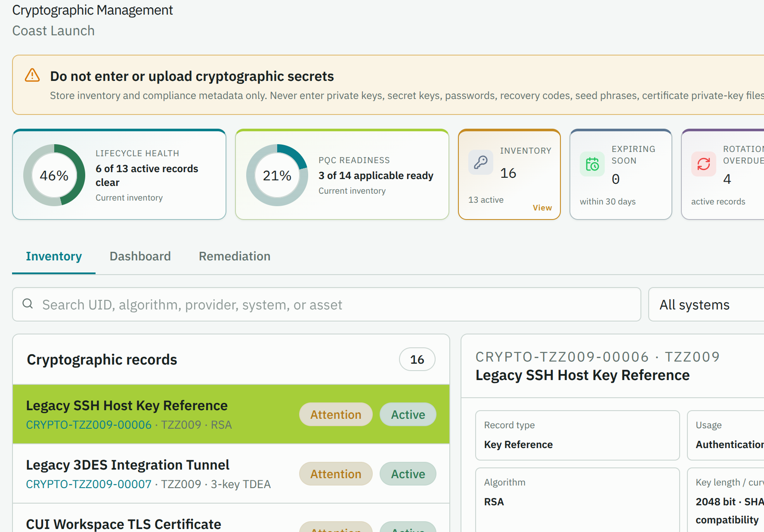Open the Inventory tab
This screenshot has height=532, width=764.
[x=54, y=257]
